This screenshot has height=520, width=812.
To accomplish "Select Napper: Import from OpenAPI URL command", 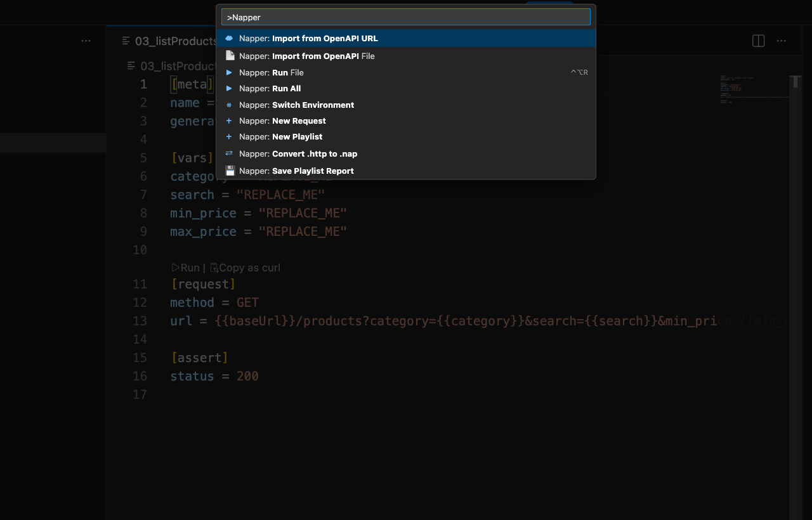I will (x=406, y=38).
